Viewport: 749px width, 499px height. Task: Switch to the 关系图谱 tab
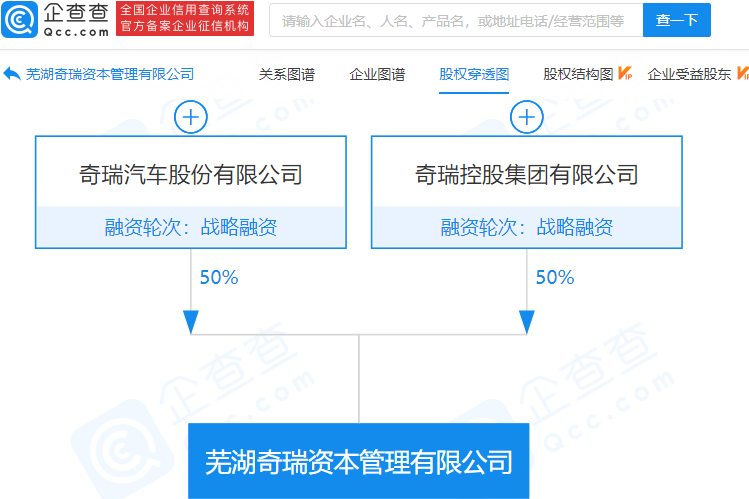click(286, 74)
